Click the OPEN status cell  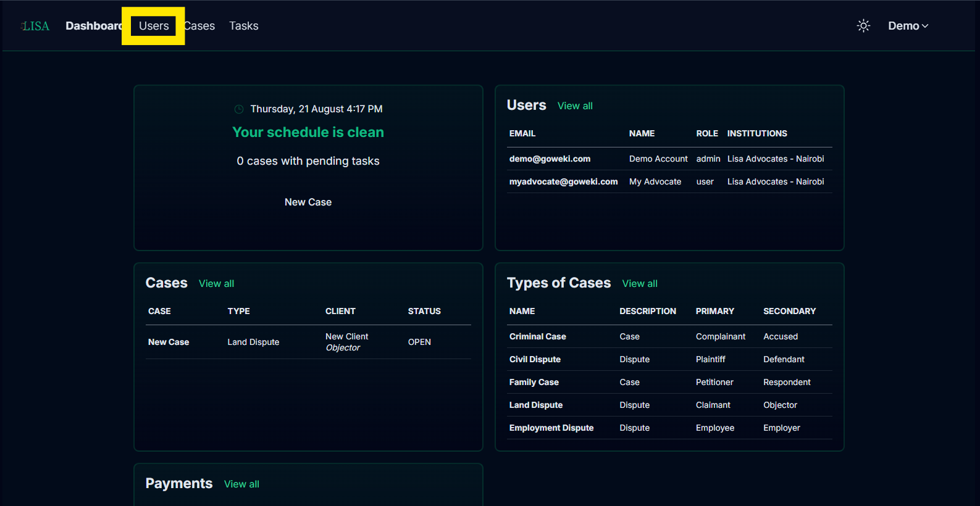tap(419, 342)
